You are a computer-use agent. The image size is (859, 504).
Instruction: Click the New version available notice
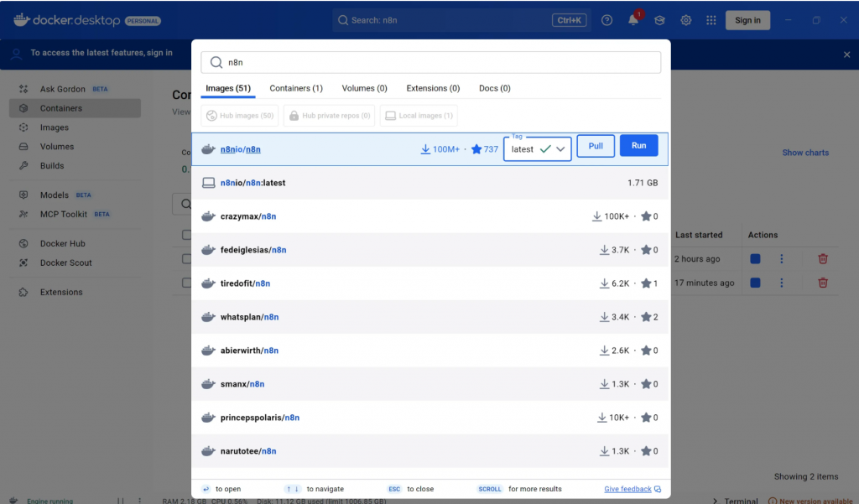click(811, 501)
